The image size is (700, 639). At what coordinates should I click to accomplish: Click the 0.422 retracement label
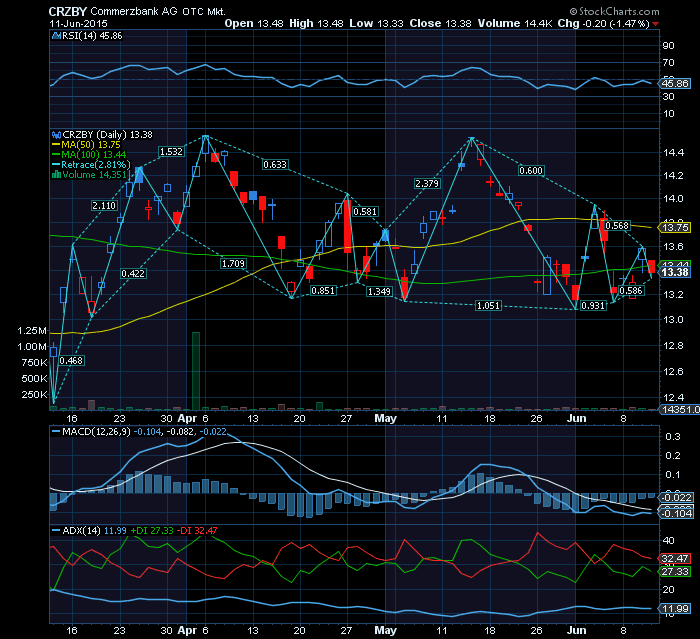[133, 273]
